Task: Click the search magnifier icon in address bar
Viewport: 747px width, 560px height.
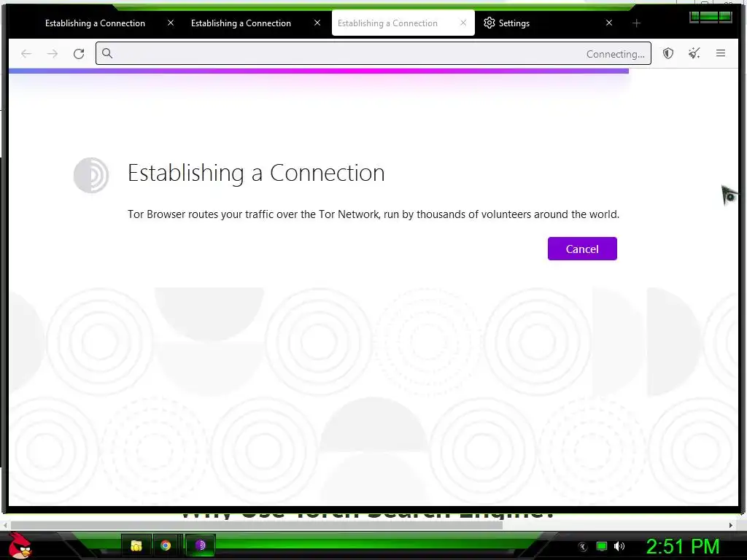Action: pos(108,53)
